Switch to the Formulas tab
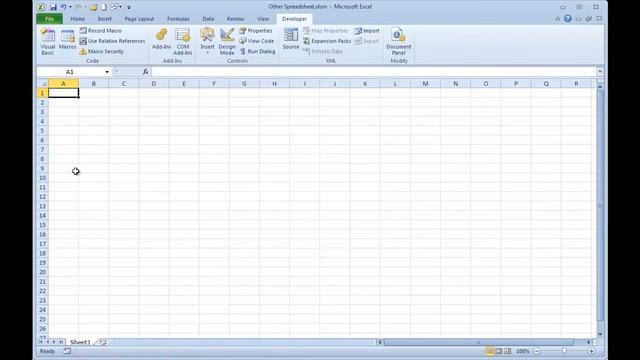The height and width of the screenshot is (360, 640). [x=178, y=19]
